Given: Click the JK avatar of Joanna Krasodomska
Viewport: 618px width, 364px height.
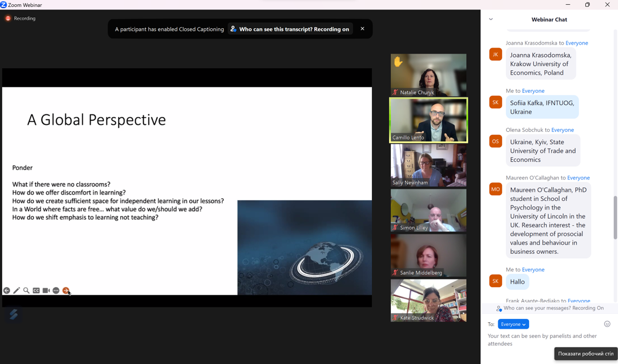Looking at the screenshot, I should point(495,54).
